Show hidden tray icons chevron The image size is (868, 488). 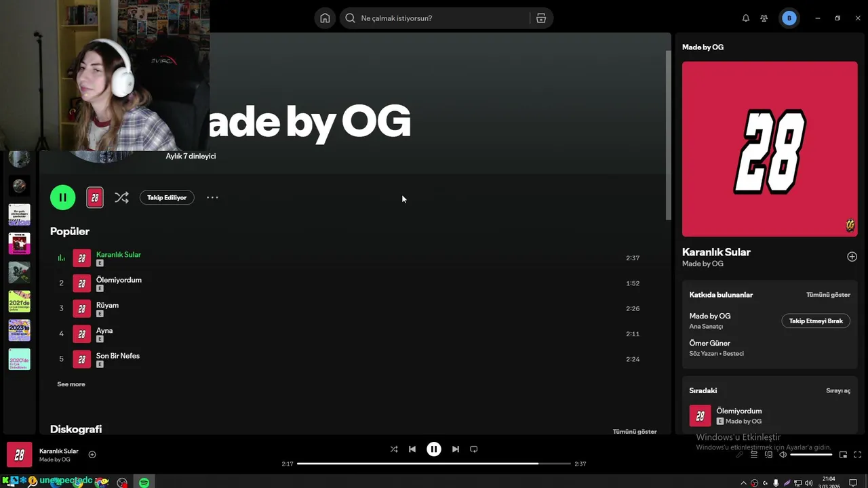click(x=744, y=483)
